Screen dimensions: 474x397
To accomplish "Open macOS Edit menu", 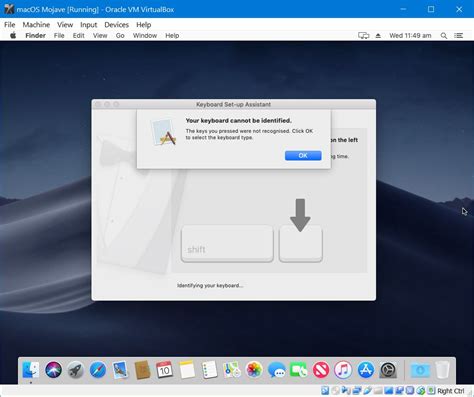I will tap(78, 35).
